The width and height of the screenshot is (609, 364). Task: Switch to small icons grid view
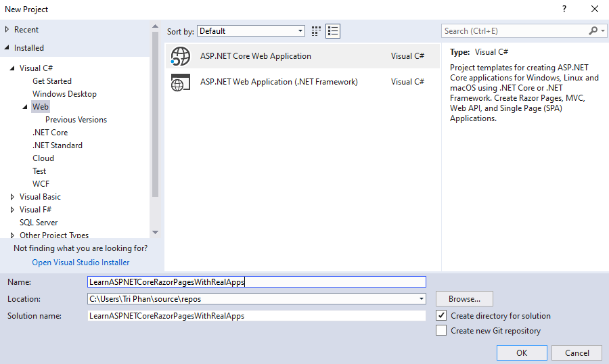pos(316,31)
